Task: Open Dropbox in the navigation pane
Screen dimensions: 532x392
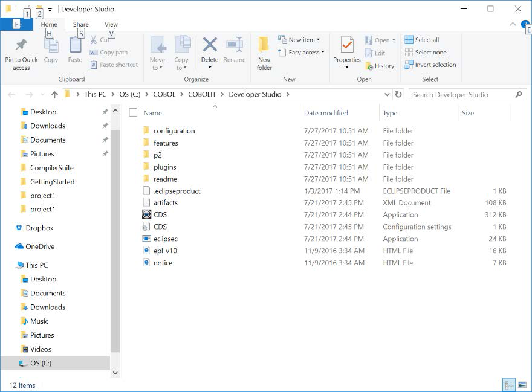Action: [x=39, y=228]
